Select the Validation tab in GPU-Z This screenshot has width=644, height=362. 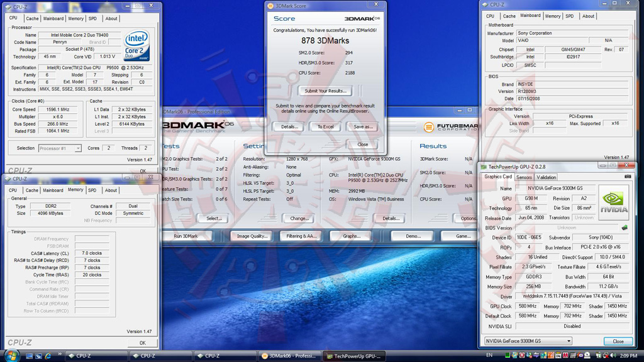pyautogui.click(x=546, y=177)
